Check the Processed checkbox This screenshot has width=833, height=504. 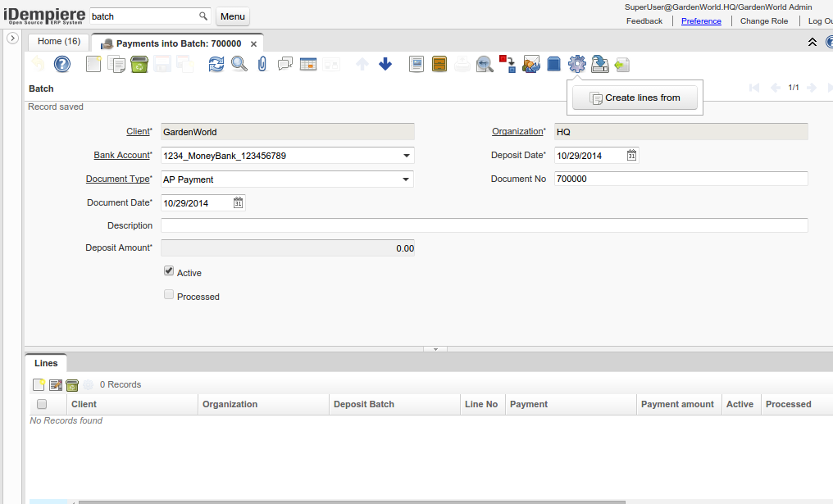pyautogui.click(x=168, y=294)
